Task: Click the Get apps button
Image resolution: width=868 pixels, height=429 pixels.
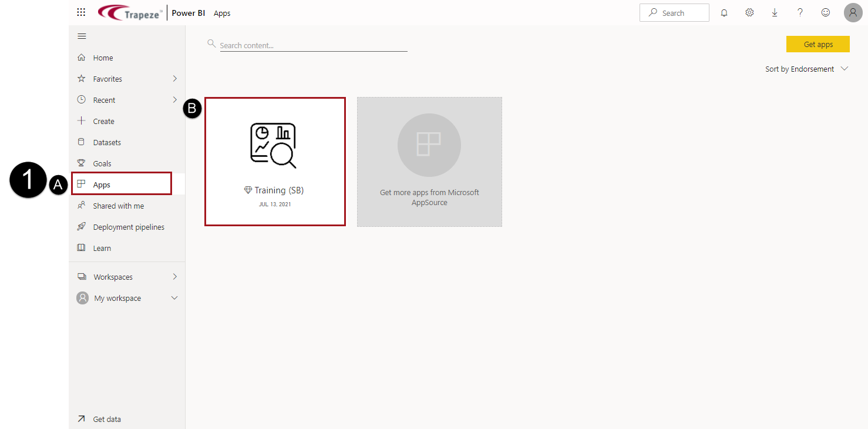Action: 817,43
